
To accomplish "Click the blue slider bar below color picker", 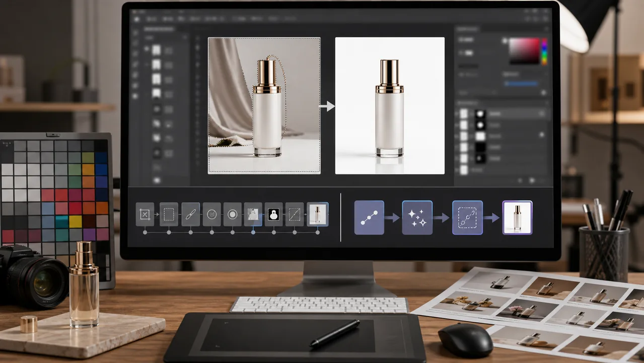I will pos(521,84).
